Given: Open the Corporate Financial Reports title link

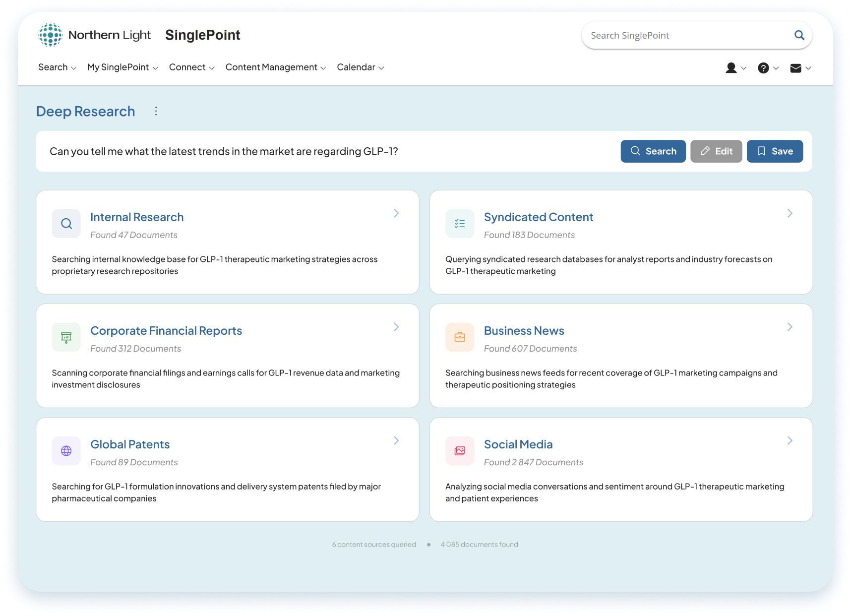Looking at the screenshot, I should (x=166, y=331).
